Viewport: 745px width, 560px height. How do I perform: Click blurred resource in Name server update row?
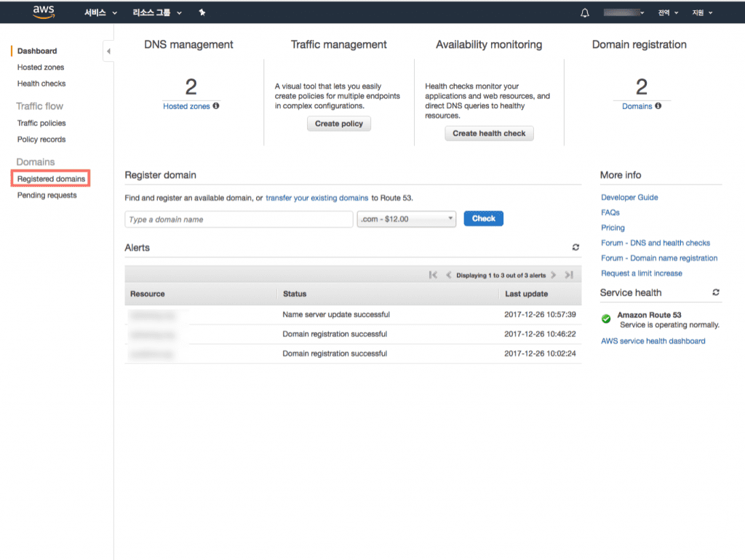(153, 316)
